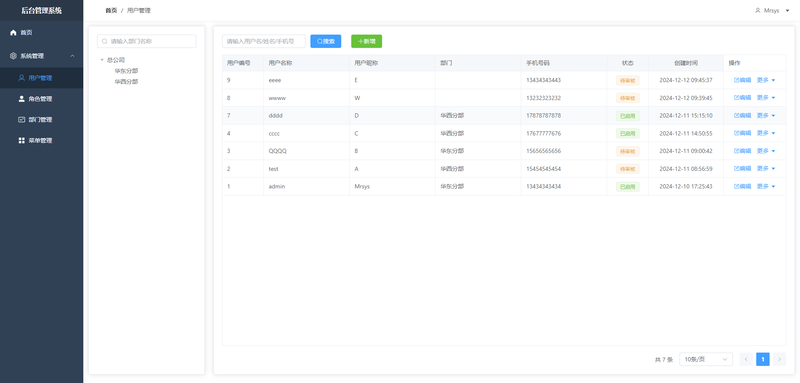Open 更多 dropdown for user test

pyautogui.click(x=766, y=169)
